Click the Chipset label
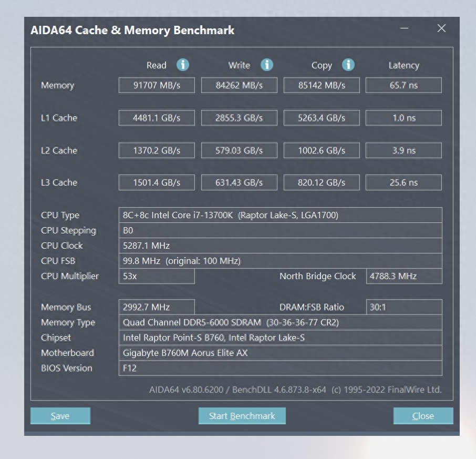 click(56, 338)
